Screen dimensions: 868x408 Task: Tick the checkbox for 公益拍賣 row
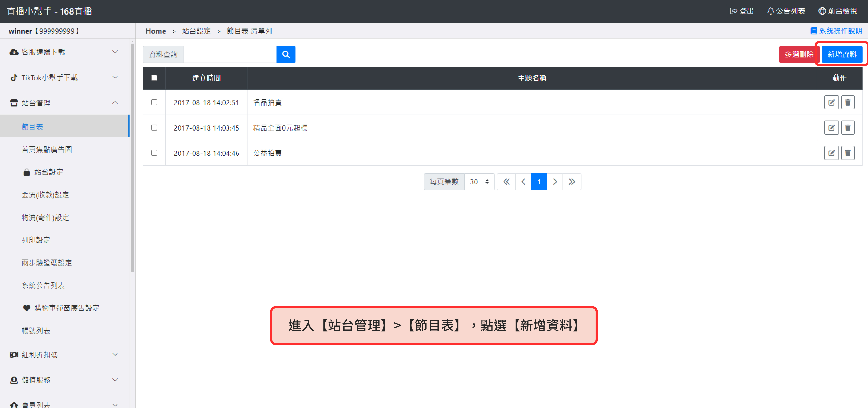click(154, 153)
